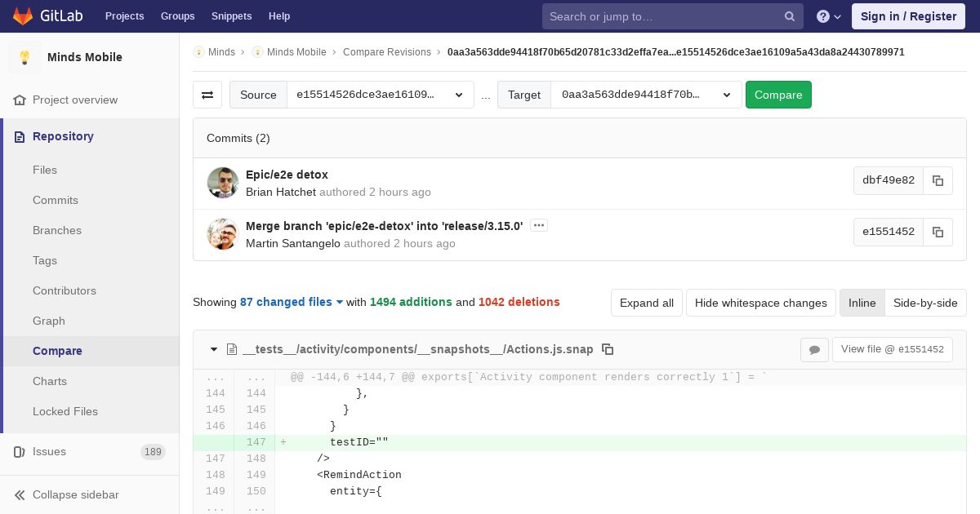Viewport: 980px width, 514px height.
Task: Click Brian Hatchet's avatar
Action: pos(223,183)
